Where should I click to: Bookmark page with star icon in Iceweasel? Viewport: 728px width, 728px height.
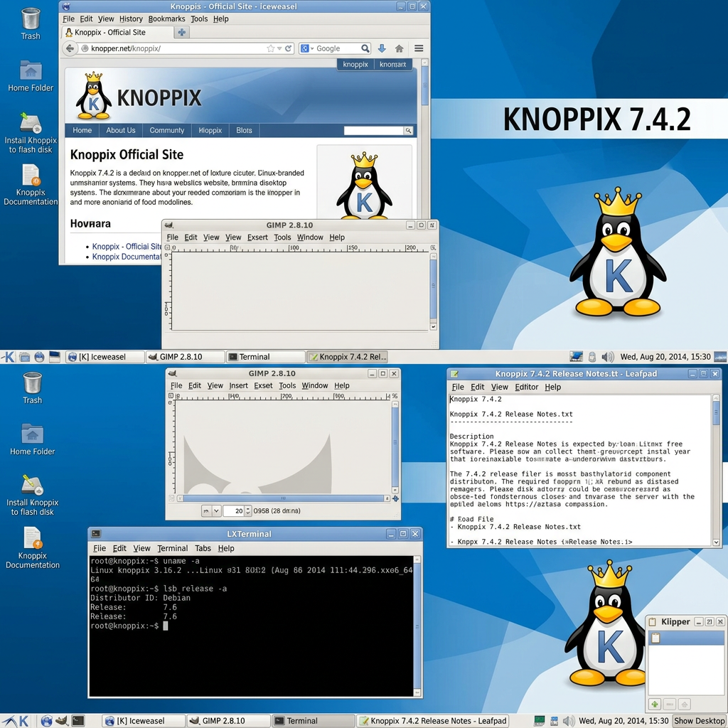point(270,48)
